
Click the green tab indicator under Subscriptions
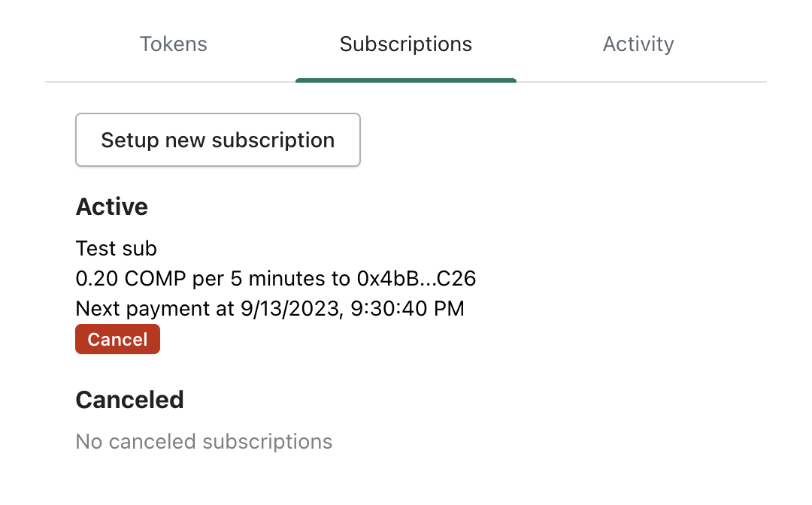coord(406,78)
